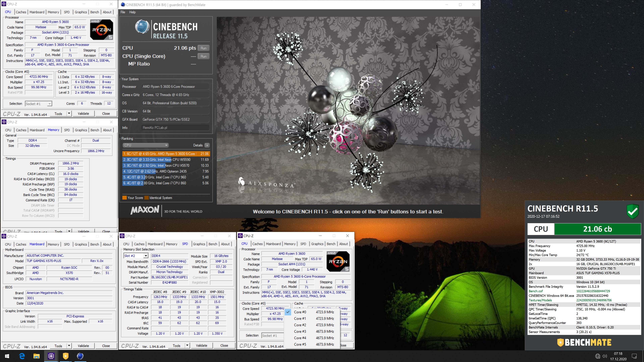
Task: Click CPU-Z title icon of SPD window
Action: [x=122, y=236]
